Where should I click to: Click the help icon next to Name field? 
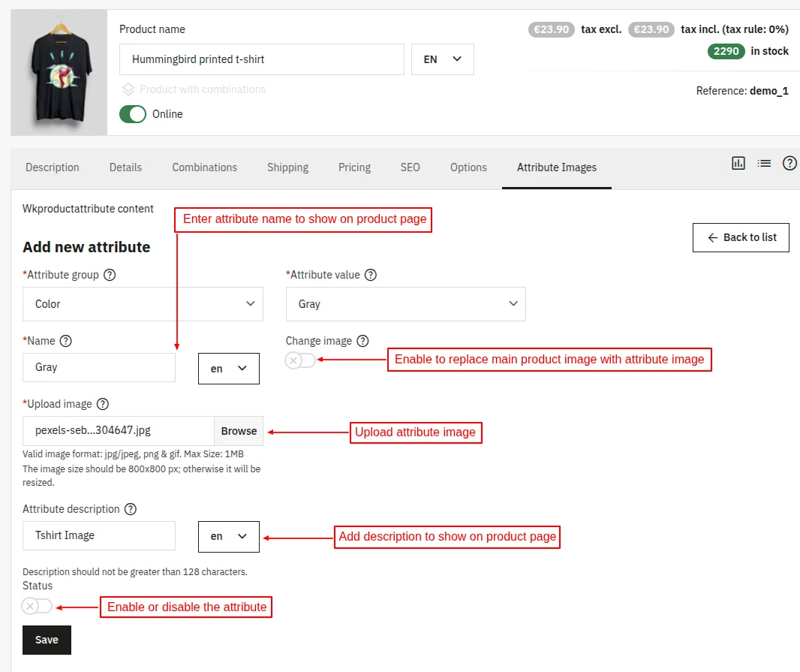[x=65, y=341]
